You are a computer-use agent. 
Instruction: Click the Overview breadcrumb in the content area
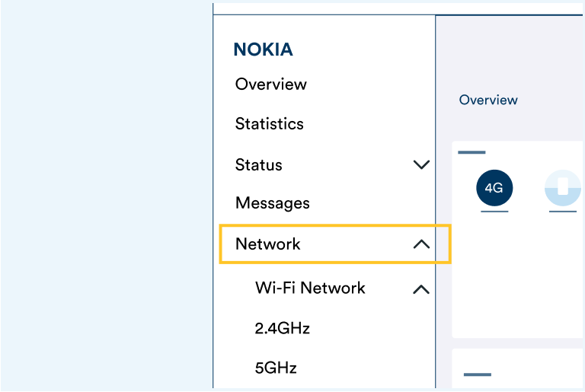(488, 100)
